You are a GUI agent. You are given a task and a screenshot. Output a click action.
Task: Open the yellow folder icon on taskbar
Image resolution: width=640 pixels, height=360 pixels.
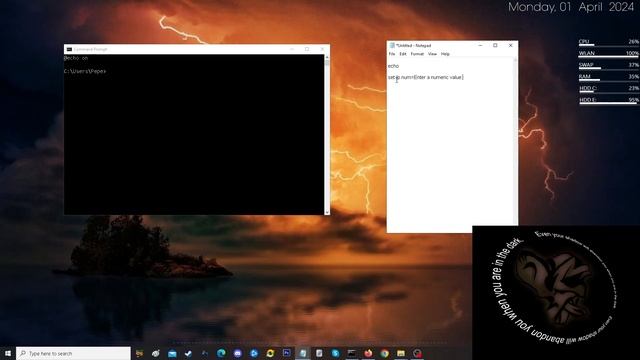click(x=401, y=353)
